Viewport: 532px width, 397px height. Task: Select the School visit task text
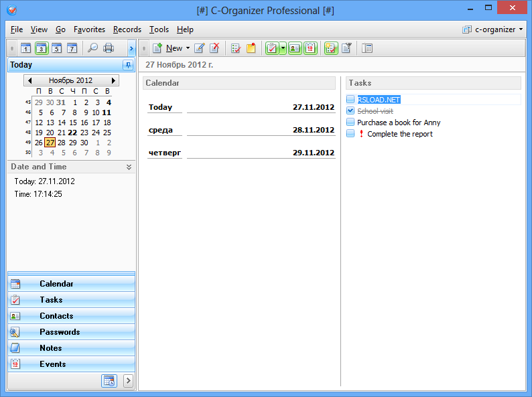click(375, 111)
